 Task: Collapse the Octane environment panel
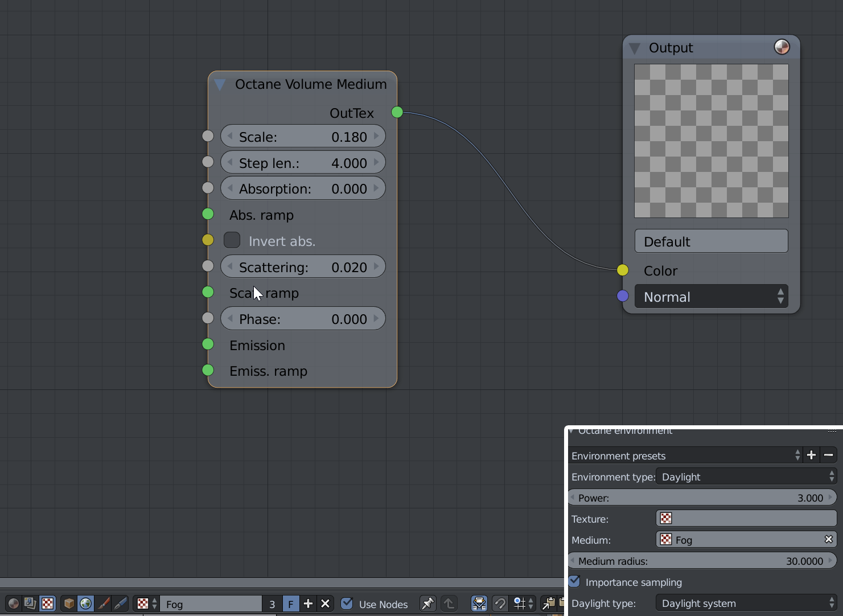tap(571, 431)
